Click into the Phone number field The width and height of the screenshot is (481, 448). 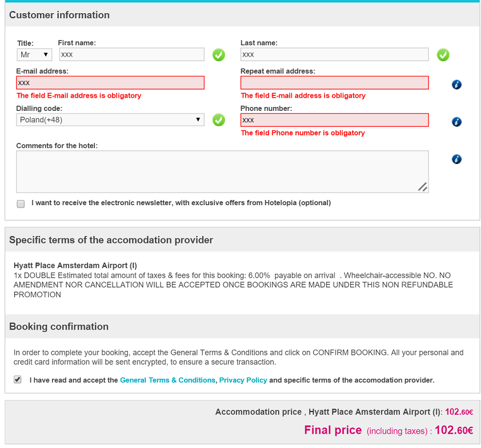pyautogui.click(x=334, y=120)
